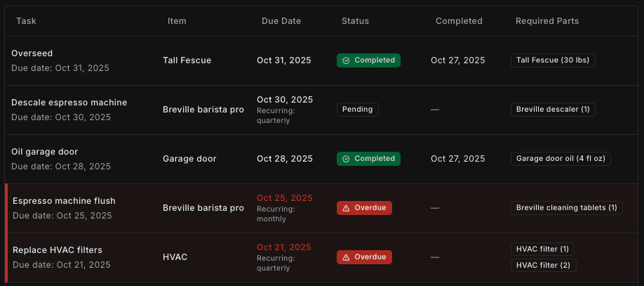Open the Descale espresso machine task
644x286 pixels.
click(x=69, y=103)
